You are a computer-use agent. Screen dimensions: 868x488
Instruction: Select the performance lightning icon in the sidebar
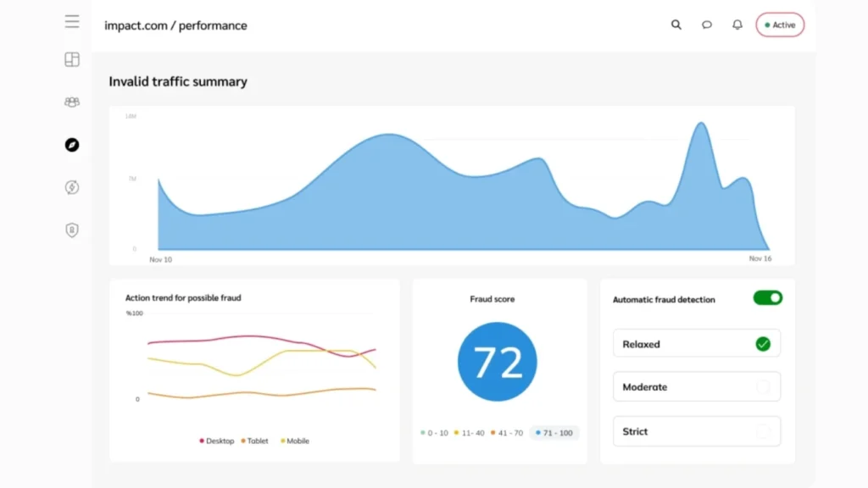72,187
